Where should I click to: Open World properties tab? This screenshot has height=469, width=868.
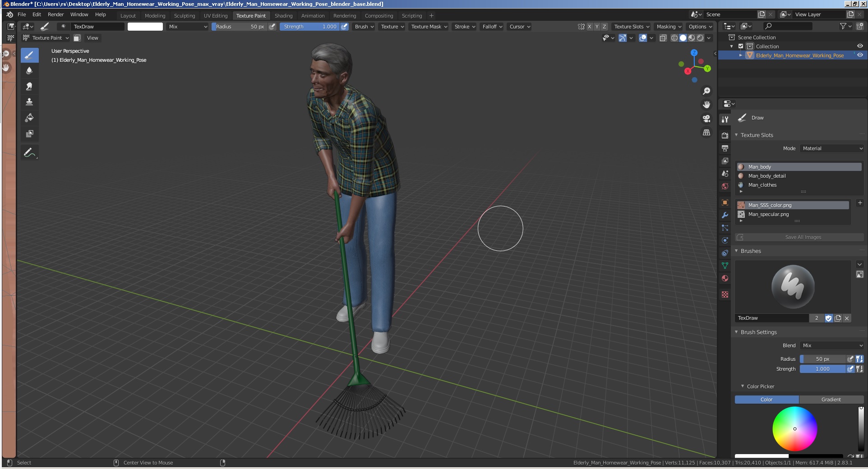725,186
